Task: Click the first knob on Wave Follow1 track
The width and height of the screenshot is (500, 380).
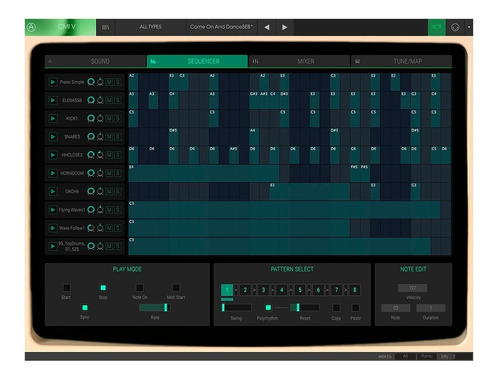Action: 91,228
